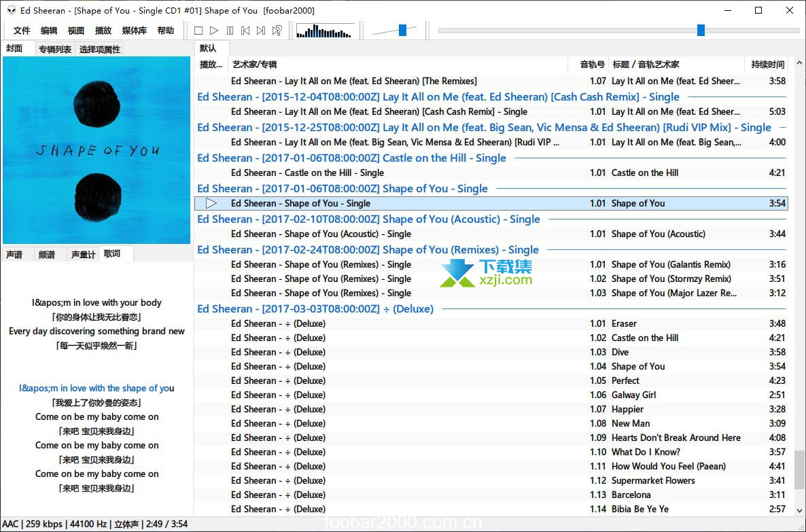This screenshot has height=532, width=806.
Task: Click the playlist scrollbar down arrow
Action: (x=799, y=510)
